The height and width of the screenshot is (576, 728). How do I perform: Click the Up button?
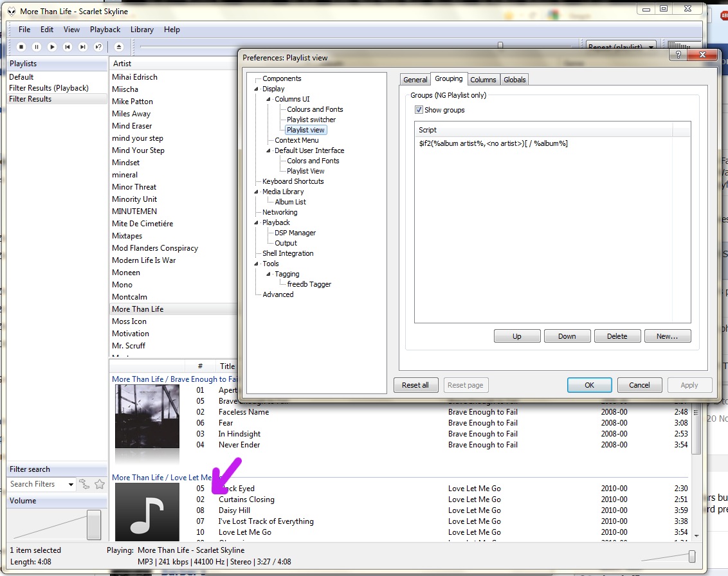click(x=517, y=336)
